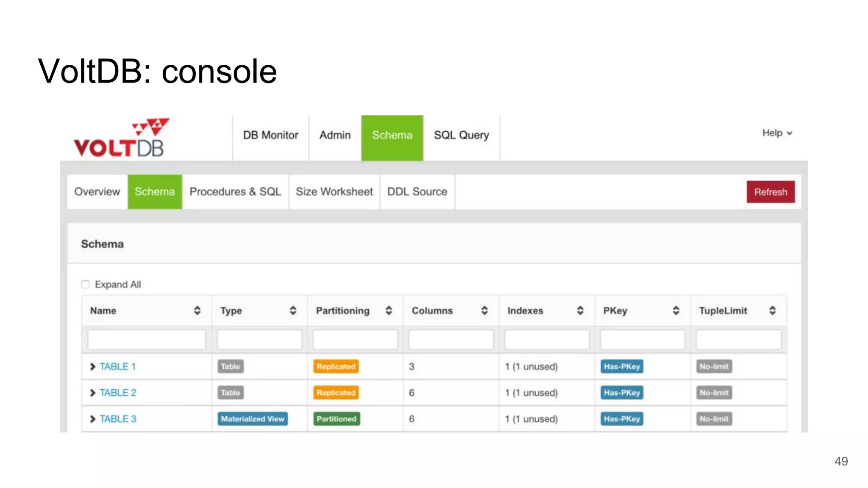Click TABLE 3's Has-PKey badge
Viewport: 868px width, 488px height.
pyautogui.click(x=622, y=419)
